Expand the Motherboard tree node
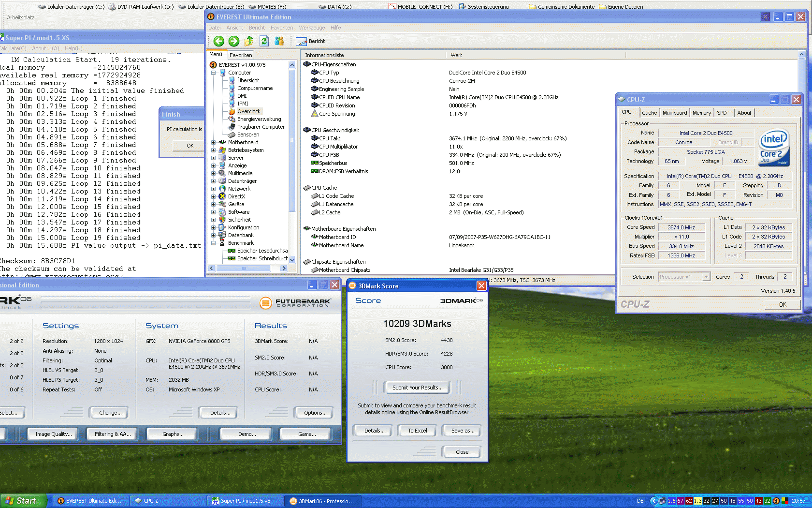The width and height of the screenshot is (812, 508). coord(213,142)
